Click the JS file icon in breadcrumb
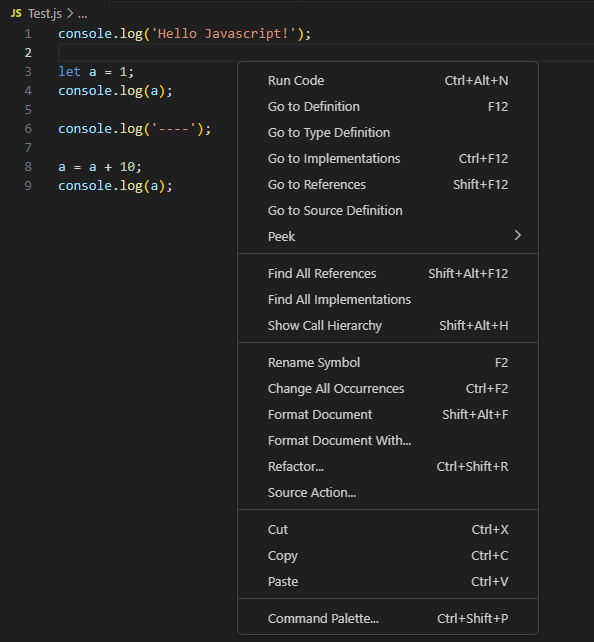 (16, 14)
